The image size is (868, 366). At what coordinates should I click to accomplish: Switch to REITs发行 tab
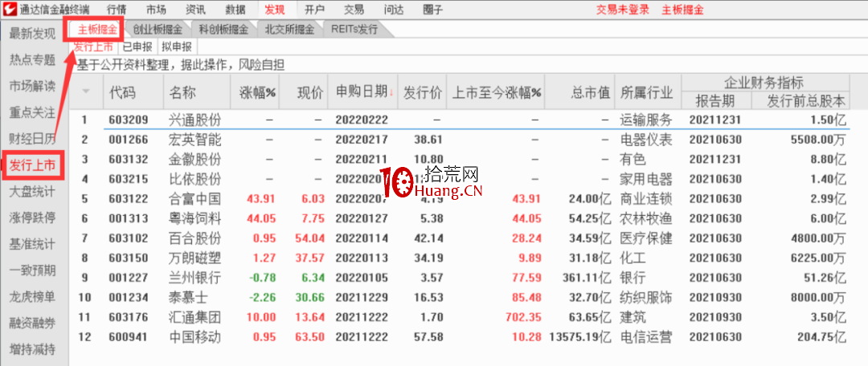pos(354,30)
